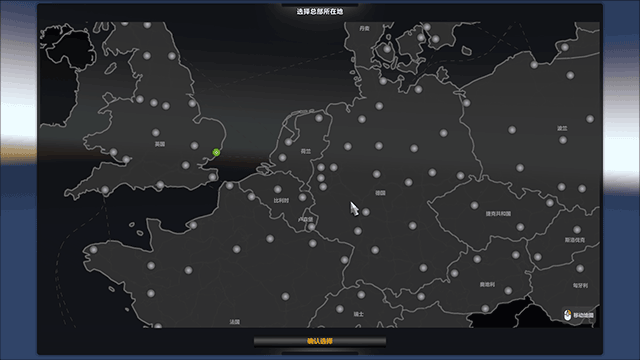Pick the city dot just above 比利时 label
The width and height of the screenshot is (640, 360).
[x=278, y=189]
